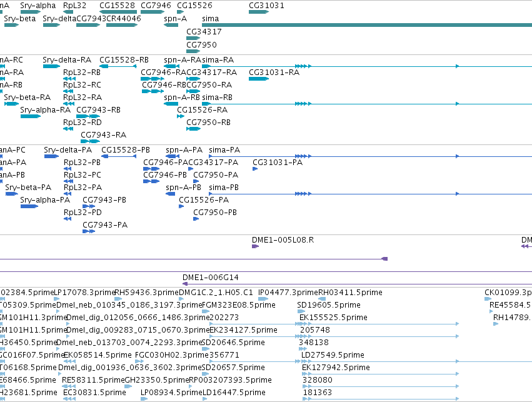Select the CG7946-PB protein label
532x402 pixels.
tap(165, 175)
